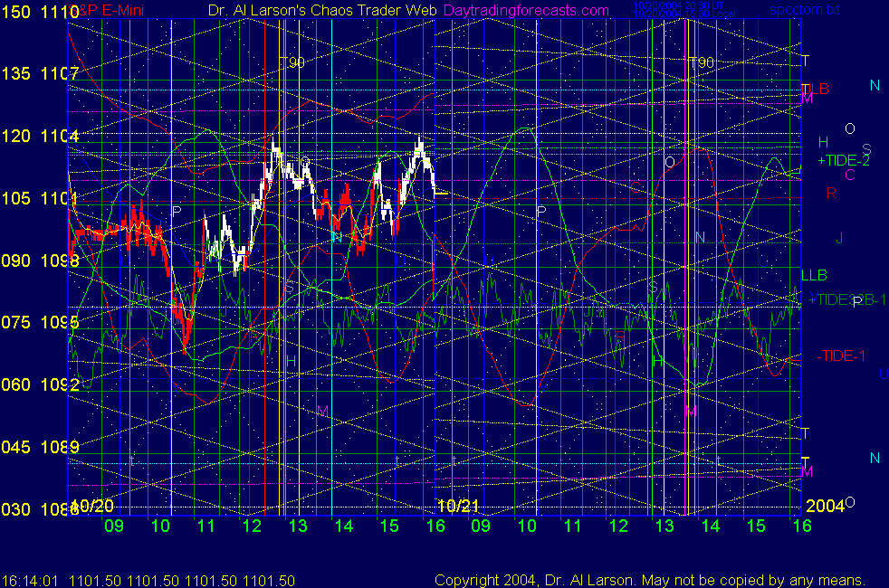This screenshot has width=889, height=588.
Task: Click the blue U marker at far right
Action: coord(883,374)
